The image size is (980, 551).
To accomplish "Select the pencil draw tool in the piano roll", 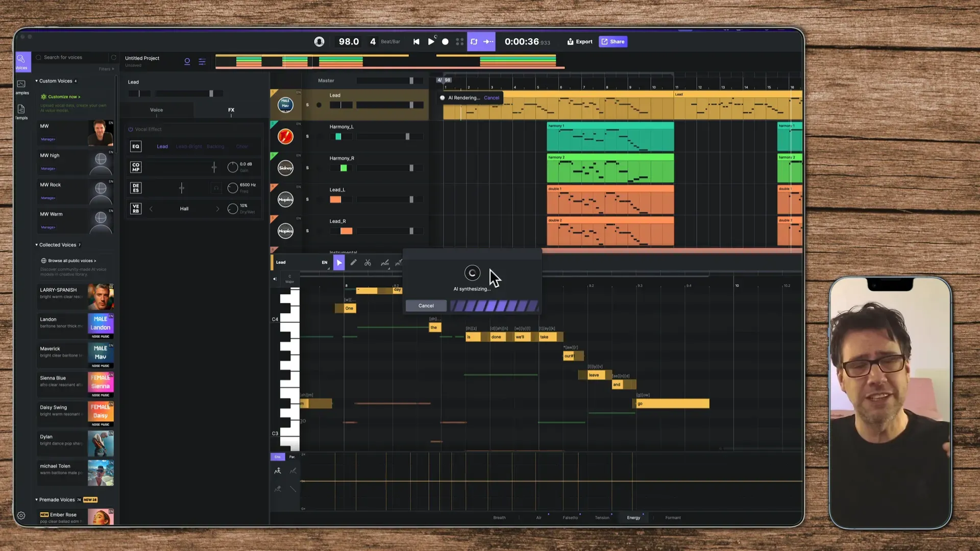I will click(354, 262).
